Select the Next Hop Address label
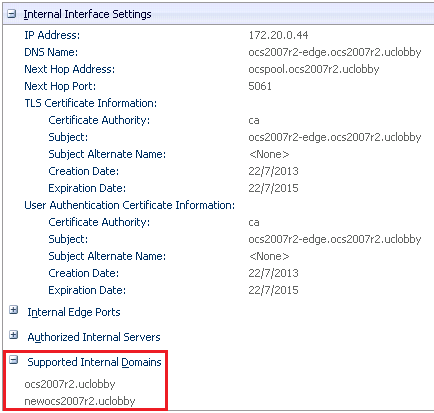The height and width of the screenshot is (413, 434). (70, 69)
